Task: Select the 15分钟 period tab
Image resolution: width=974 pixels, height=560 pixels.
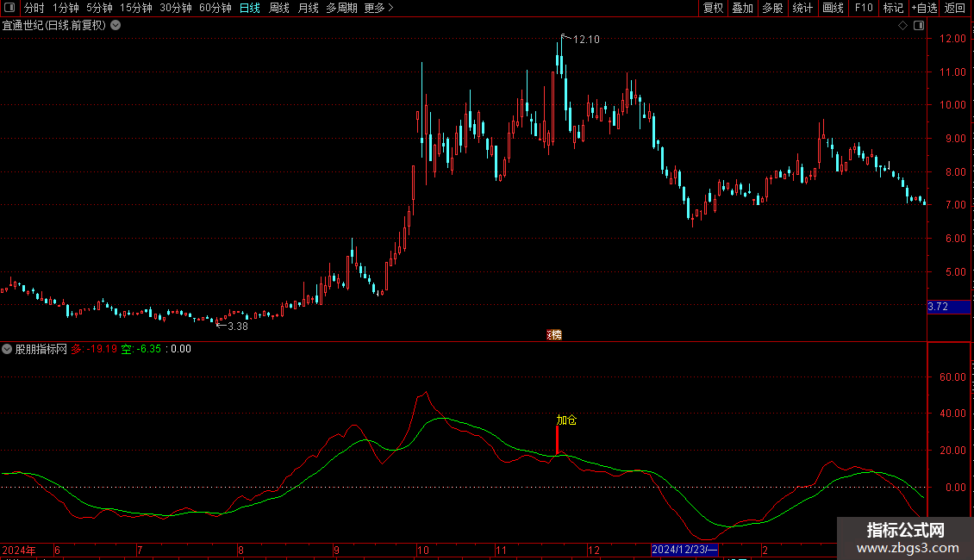Action: tap(135, 8)
